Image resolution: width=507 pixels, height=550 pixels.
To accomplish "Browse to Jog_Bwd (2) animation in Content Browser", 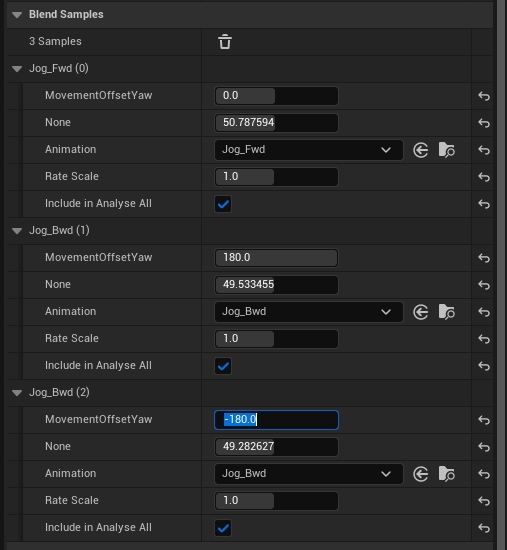I will (447, 474).
